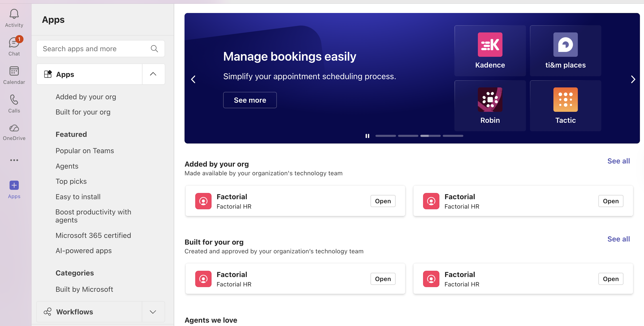Select Popular on Teams category

[85, 151]
